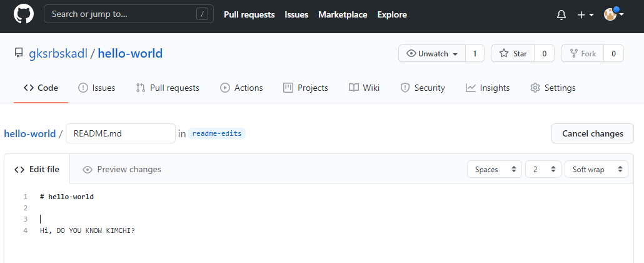Screen dimensions: 644x263
Task: Open Pull requests in the top navigation
Action: (x=249, y=14)
